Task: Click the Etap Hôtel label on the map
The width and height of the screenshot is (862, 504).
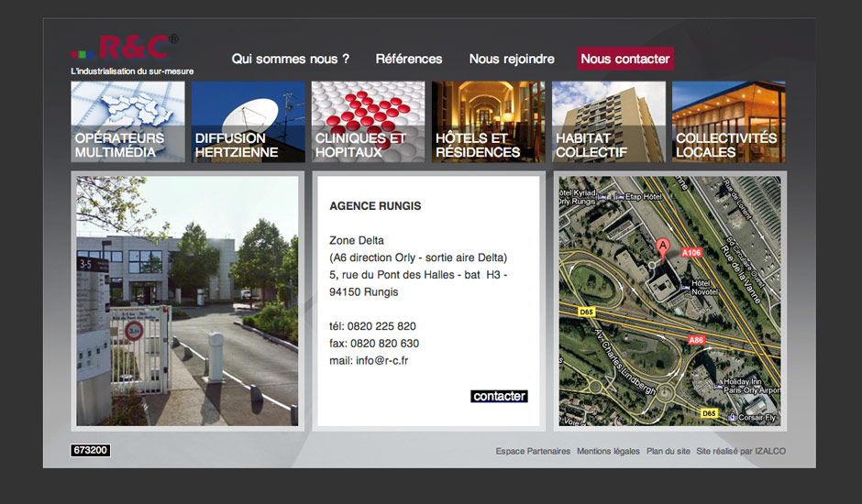Action: pyautogui.click(x=642, y=195)
